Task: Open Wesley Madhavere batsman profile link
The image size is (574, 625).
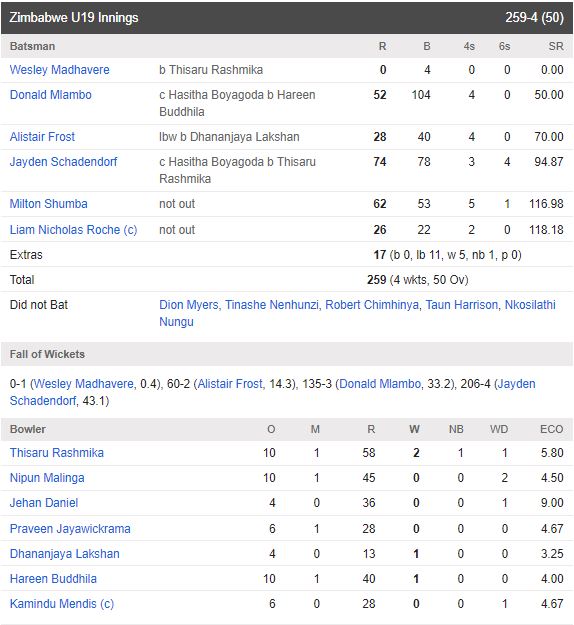Action: click(x=59, y=70)
